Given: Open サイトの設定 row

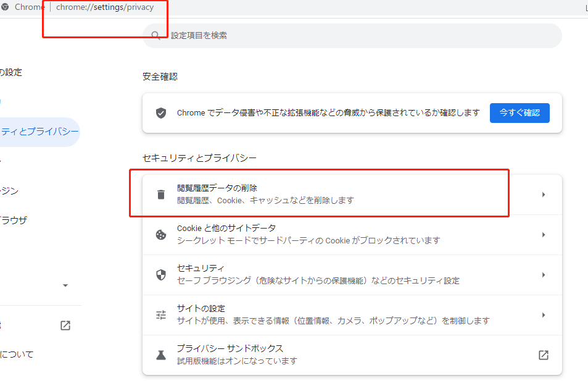Looking at the screenshot, I should pyautogui.click(x=352, y=315).
